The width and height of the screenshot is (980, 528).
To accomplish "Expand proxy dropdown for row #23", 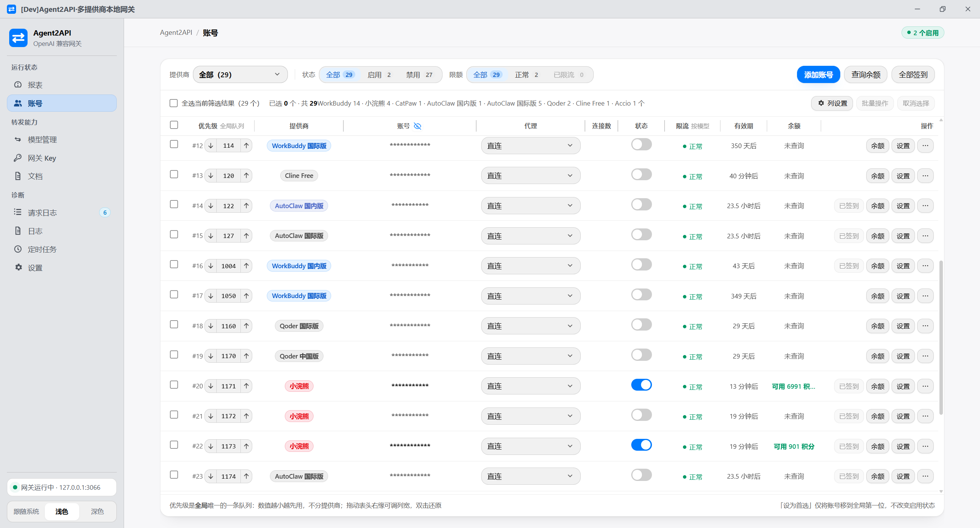I will 531,476.
